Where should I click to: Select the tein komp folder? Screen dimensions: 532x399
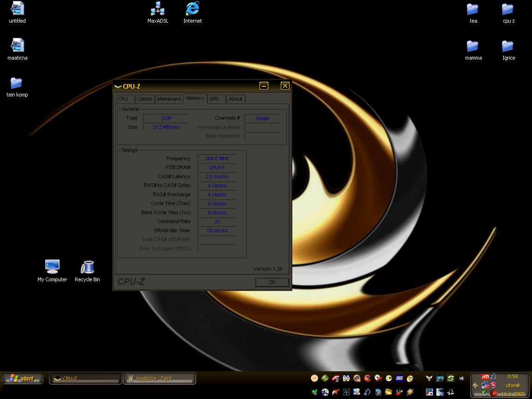17,83
